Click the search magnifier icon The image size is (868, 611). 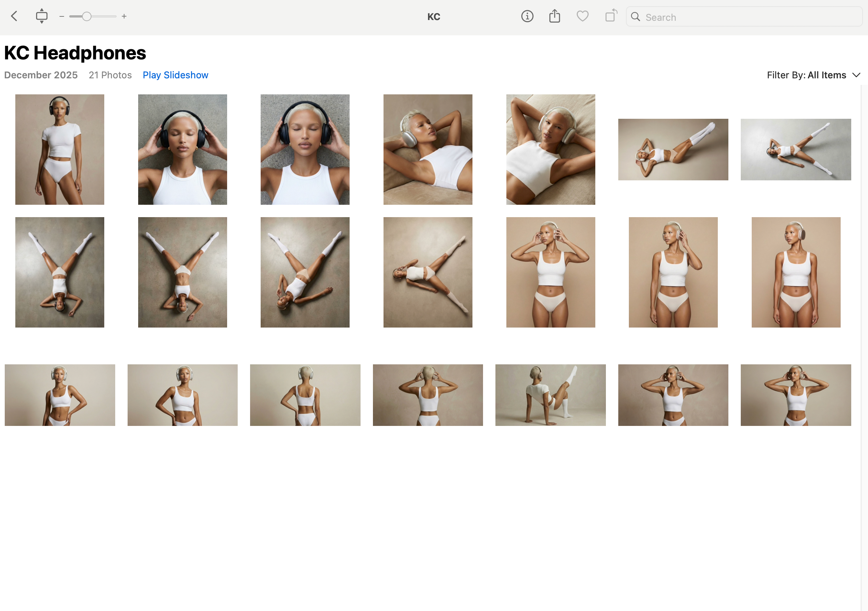pos(635,17)
